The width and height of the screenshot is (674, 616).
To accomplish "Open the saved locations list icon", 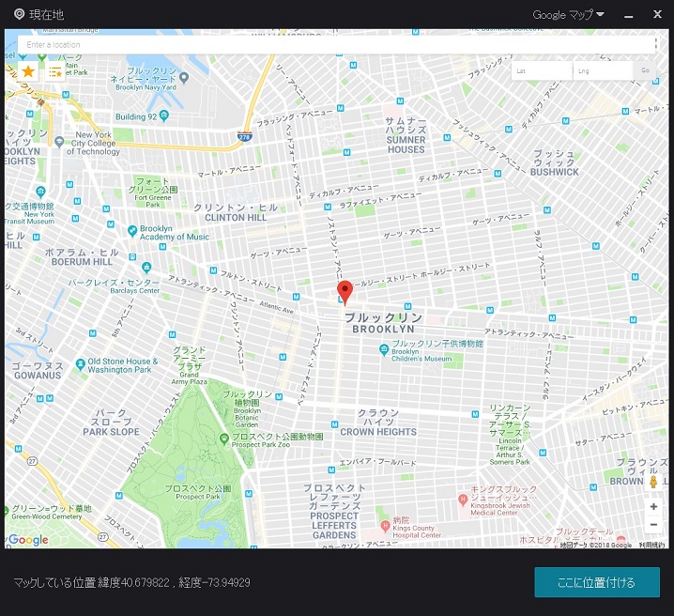I will coord(54,71).
